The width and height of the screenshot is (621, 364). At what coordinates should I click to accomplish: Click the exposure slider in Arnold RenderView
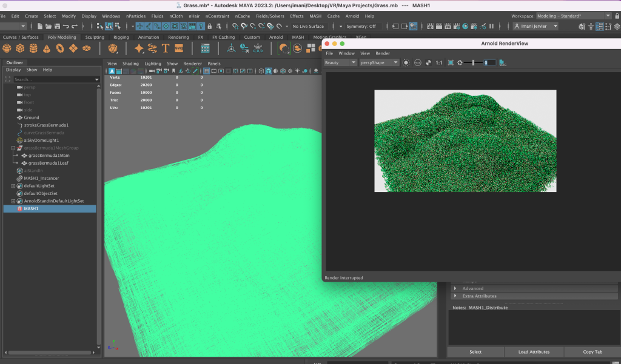pyautogui.click(x=473, y=62)
